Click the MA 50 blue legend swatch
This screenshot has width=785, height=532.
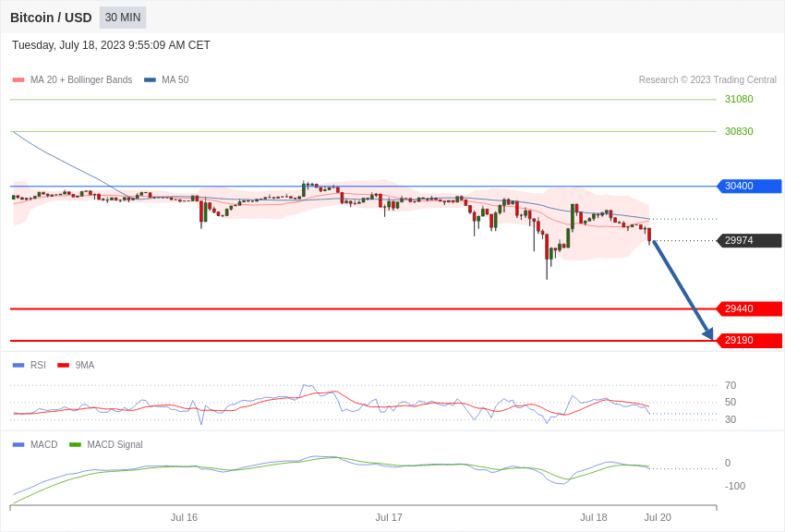pyautogui.click(x=150, y=80)
